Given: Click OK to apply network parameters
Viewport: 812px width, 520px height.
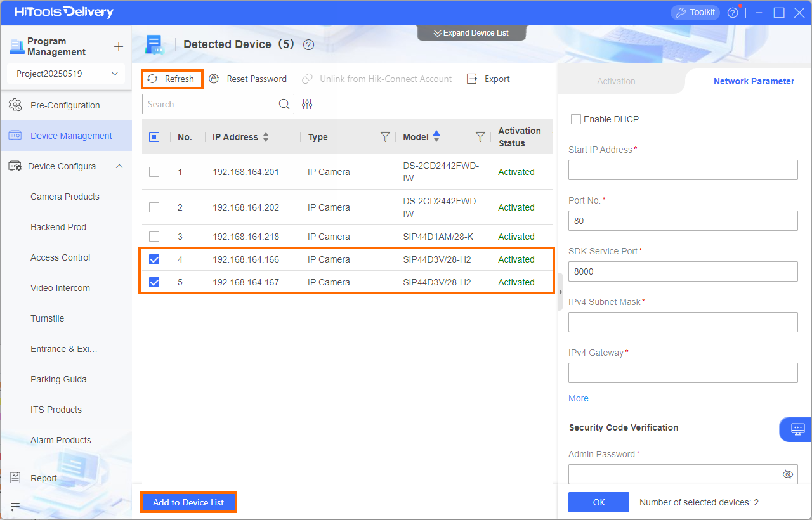Looking at the screenshot, I should (599, 502).
